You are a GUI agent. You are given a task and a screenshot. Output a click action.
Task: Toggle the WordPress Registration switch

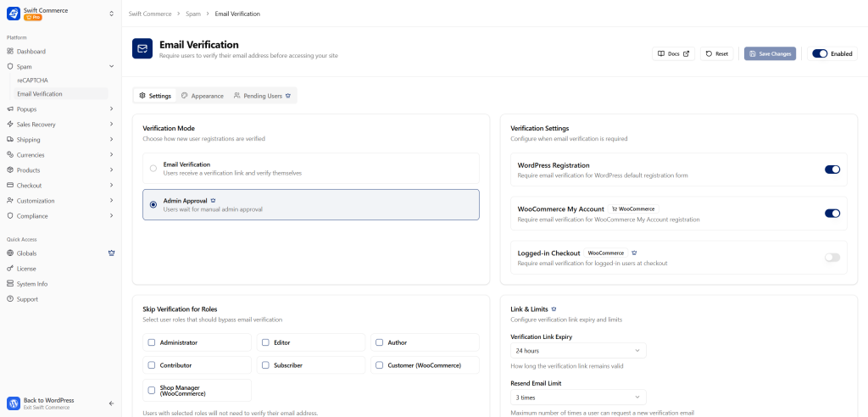pyautogui.click(x=832, y=170)
